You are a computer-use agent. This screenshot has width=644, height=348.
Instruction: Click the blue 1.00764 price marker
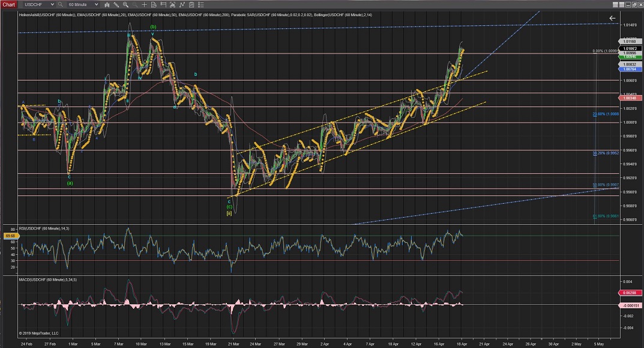(630, 69)
